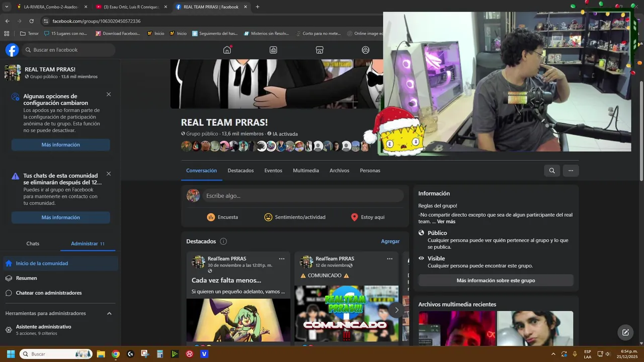Collapse Herramientas para administradores section
The width and height of the screenshot is (644, 362).
tap(109, 313)
